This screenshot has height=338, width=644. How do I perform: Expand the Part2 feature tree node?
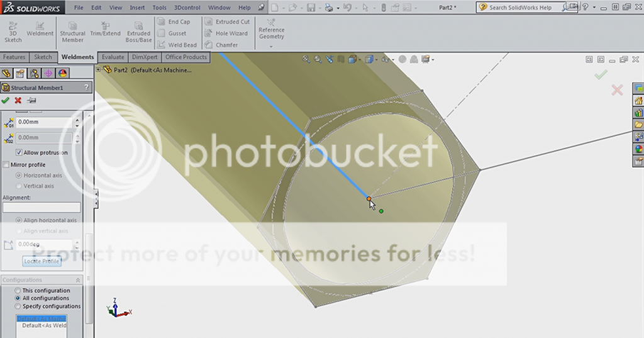point(99,70)
